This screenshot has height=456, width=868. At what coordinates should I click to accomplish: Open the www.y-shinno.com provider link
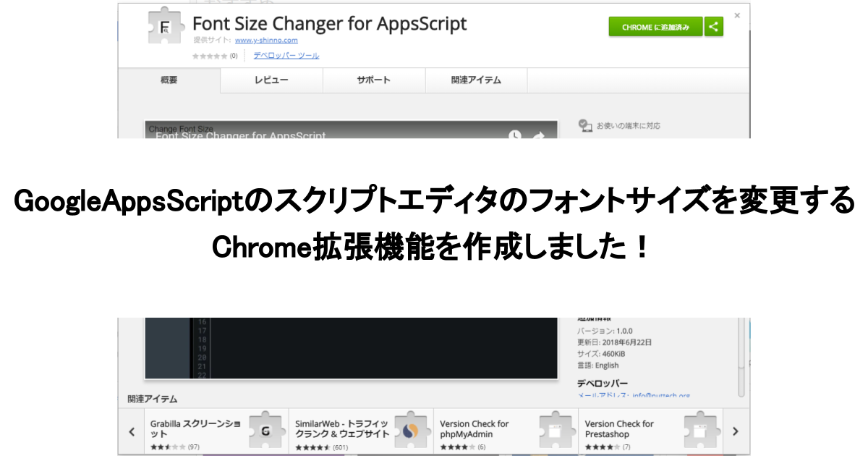pyautogui.click(x=266, y=41)
